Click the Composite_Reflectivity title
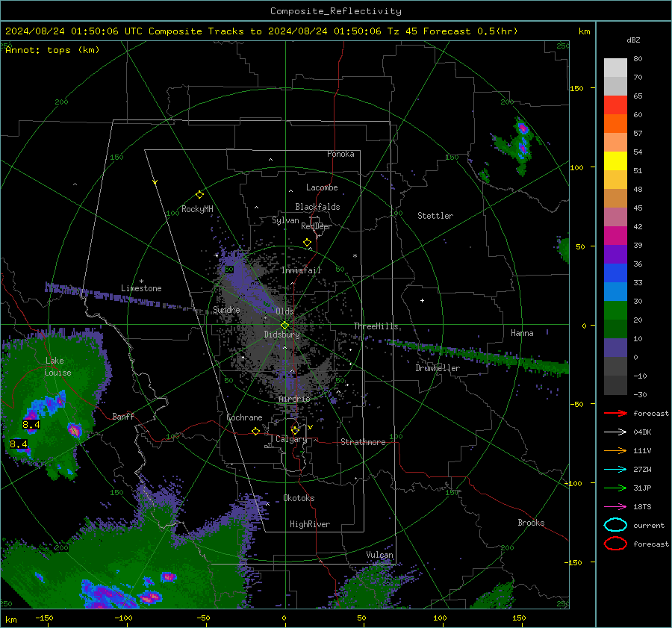 (336, 11)
